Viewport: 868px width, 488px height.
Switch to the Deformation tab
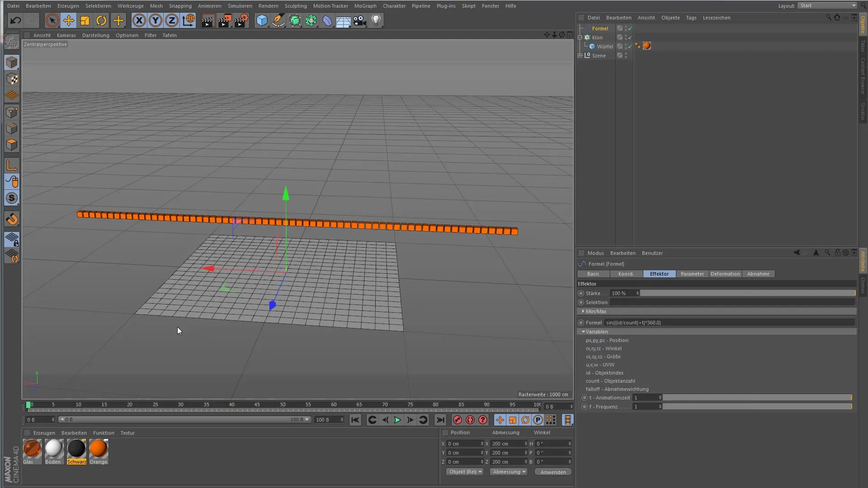[x=725, y=274]
